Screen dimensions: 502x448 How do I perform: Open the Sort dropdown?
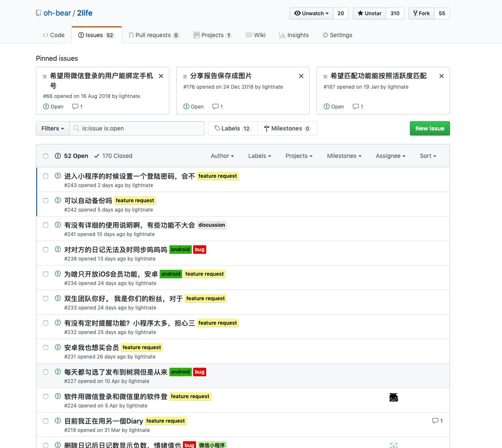tap(428, 156)
